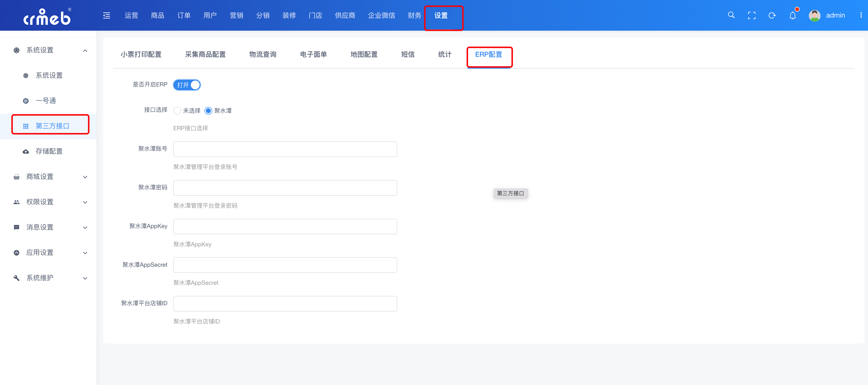
Task: Click the refresh page icon
Action: [x=772, y=16]
